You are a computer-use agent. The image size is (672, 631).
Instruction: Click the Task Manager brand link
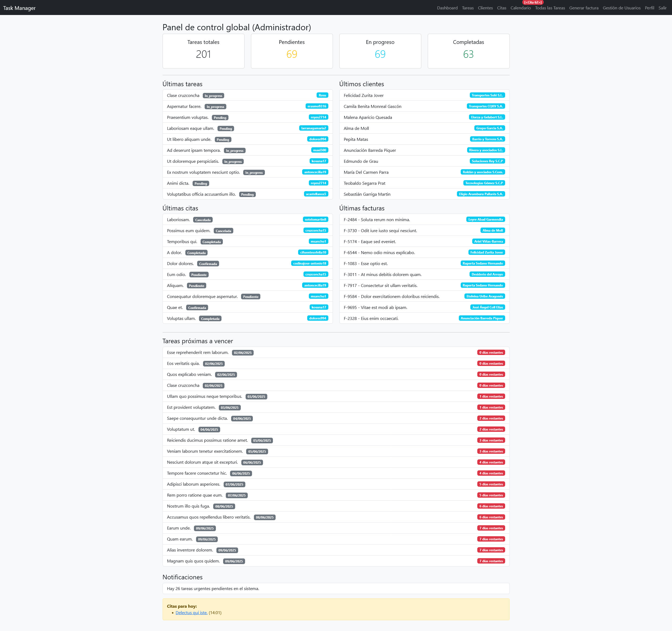click(19, 8)
